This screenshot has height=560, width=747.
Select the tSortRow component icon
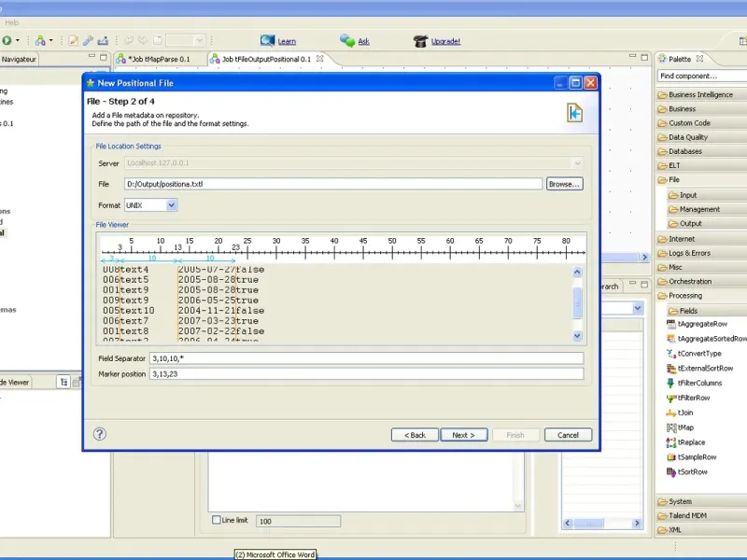670,472
